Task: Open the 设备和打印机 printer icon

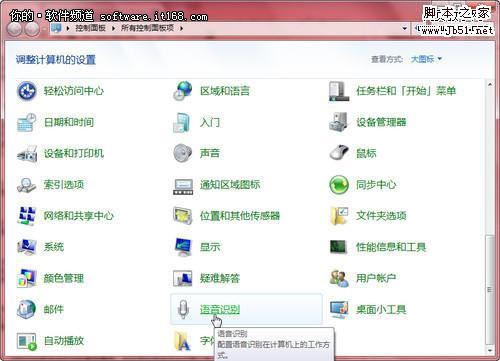Action: [27, 154]
